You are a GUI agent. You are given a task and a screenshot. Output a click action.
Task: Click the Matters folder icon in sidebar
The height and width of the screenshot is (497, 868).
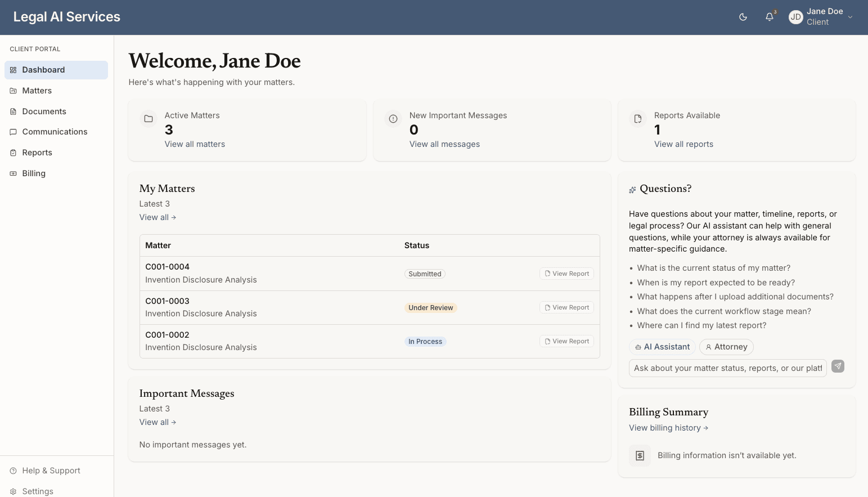[x=13, y=91]
